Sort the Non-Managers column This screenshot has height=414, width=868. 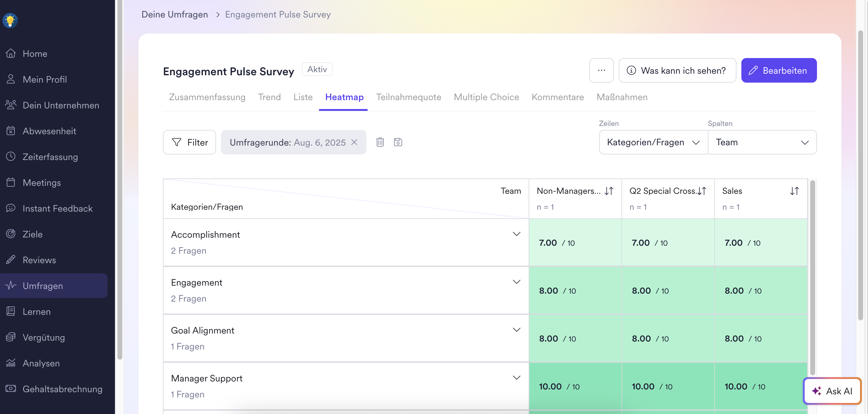pyautogui.click(x=609, y=191)
